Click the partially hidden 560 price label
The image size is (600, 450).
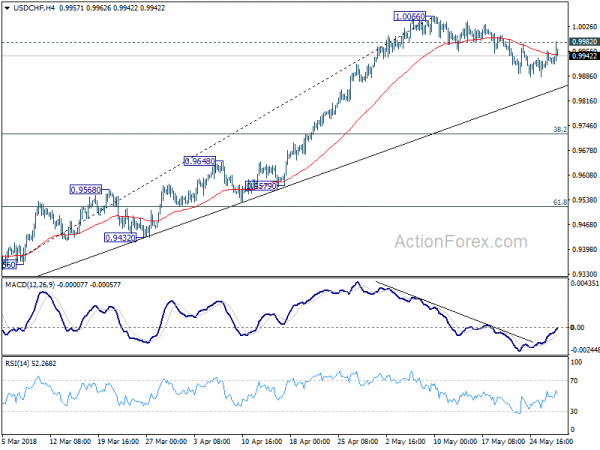point(9,264)
